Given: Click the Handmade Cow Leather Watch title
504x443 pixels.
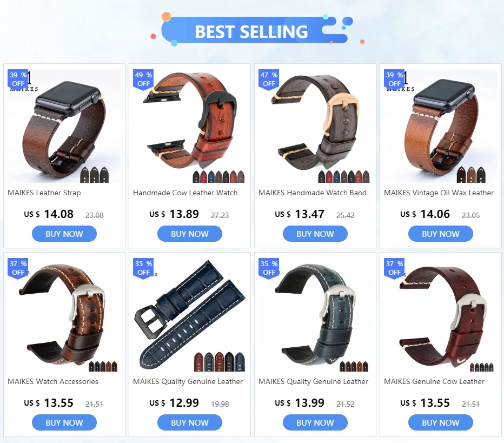Looking at the screenshot, I should click(185, 193).
